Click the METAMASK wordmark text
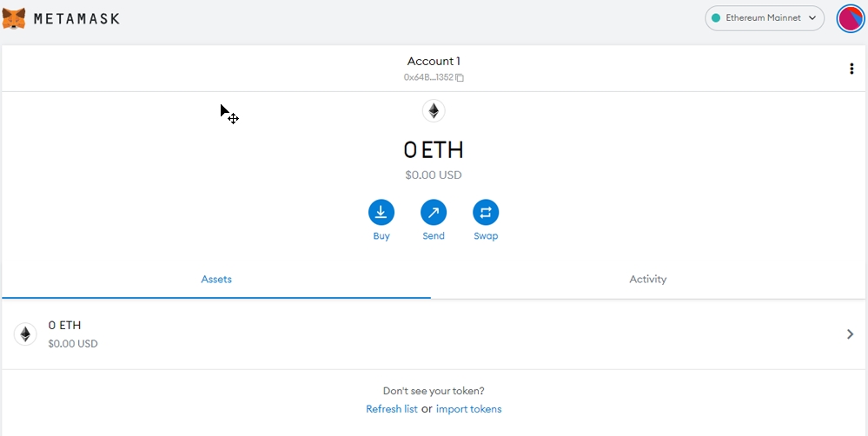Screen dimensions: 868x436 pos(76,18)
